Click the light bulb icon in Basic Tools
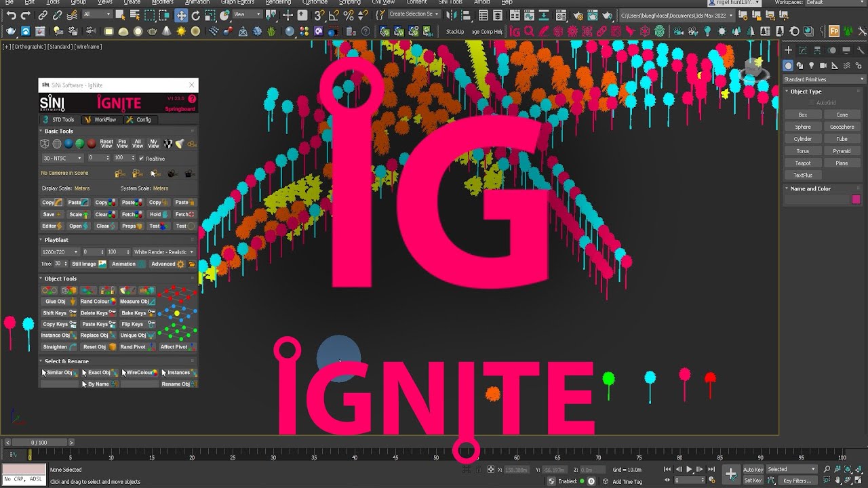This screenshot has height=488, width=868. (180, 144)
